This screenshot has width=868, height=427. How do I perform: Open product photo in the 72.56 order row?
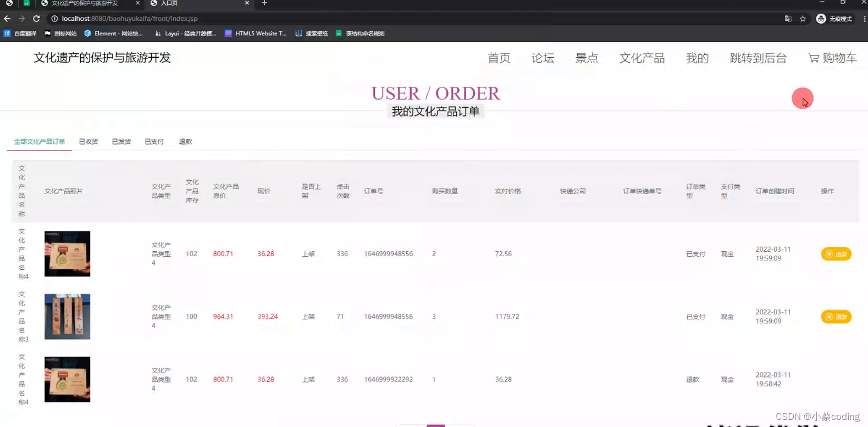67,254
